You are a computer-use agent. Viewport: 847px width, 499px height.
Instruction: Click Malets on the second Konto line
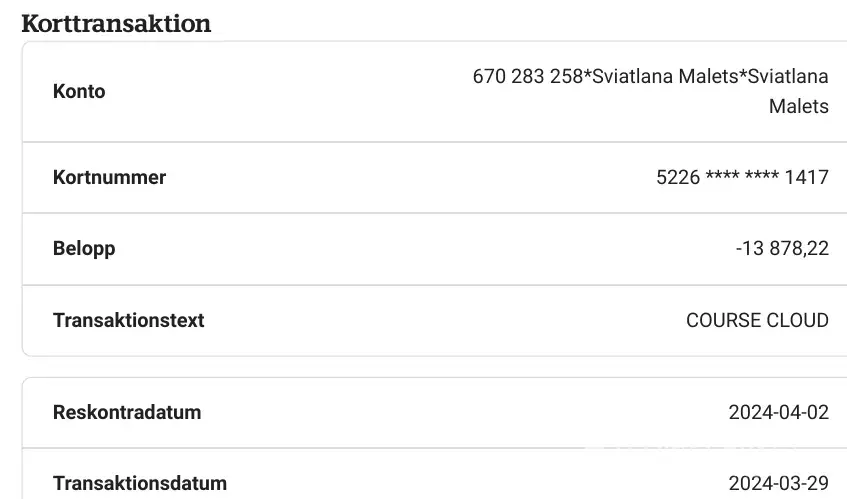(799, 106)
